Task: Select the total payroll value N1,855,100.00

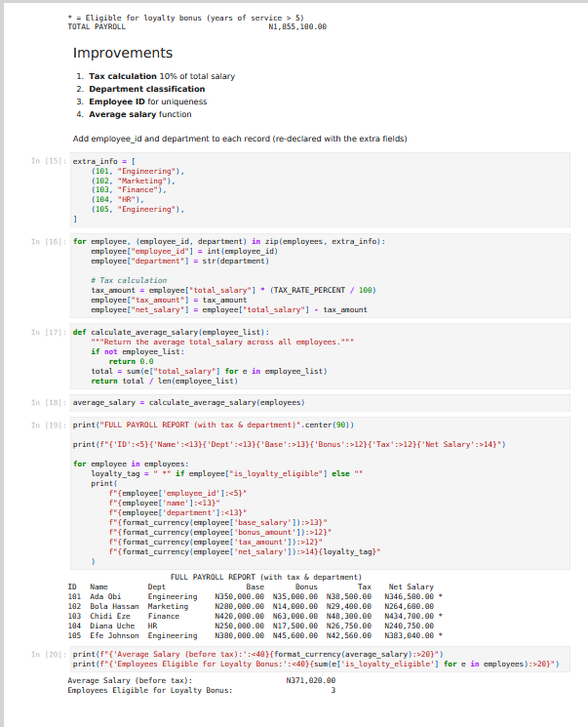Action: 297,27
